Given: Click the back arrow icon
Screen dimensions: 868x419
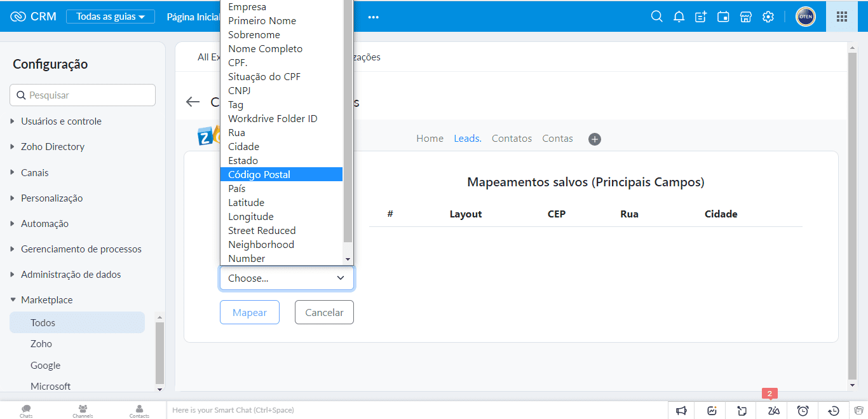Looking at the screenshot, I should [x=193, y=102].
